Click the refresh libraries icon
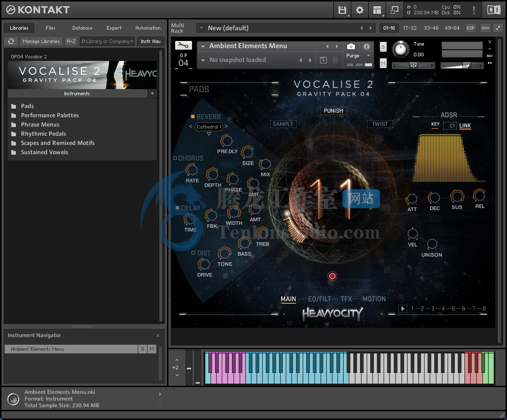 [x=11, y=41]
